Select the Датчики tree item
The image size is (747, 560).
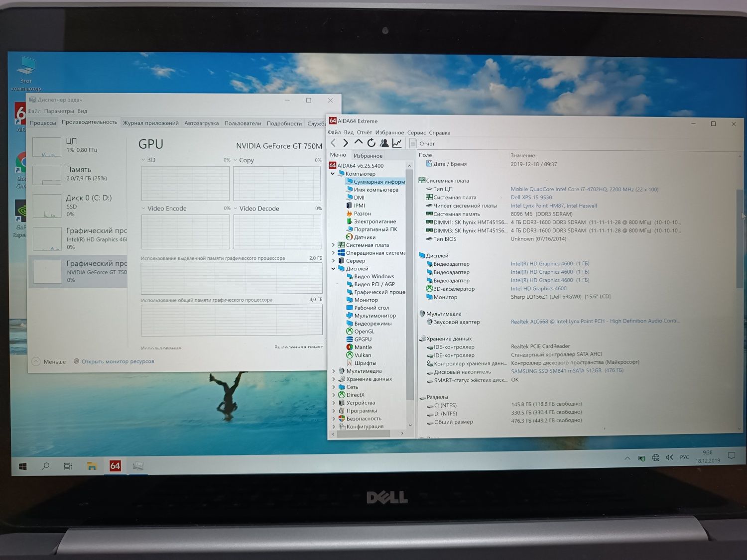[x=361, y=237]
